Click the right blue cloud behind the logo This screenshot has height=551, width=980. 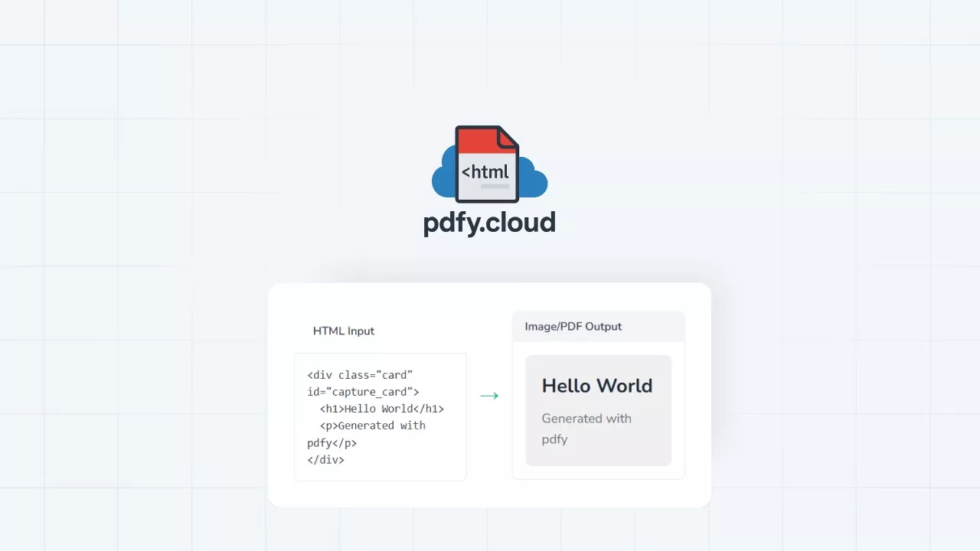[534, 181]
